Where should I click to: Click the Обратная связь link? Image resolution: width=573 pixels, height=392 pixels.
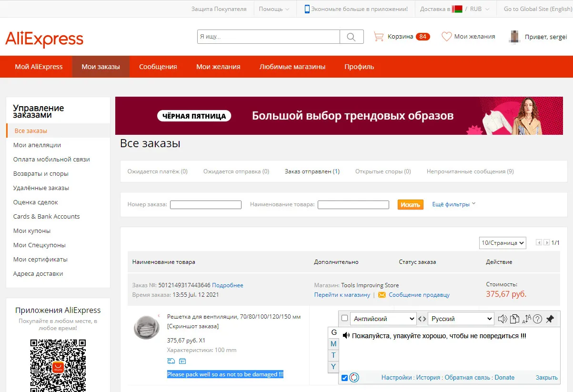pos(468,378)
